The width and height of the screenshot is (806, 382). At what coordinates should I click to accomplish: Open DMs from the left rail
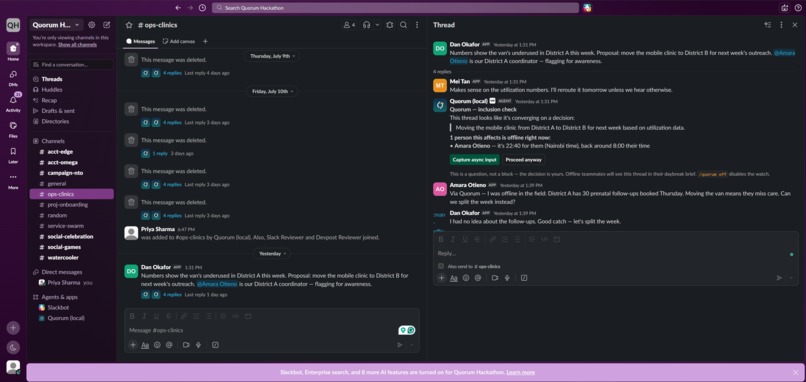click(x=13, y=75)
